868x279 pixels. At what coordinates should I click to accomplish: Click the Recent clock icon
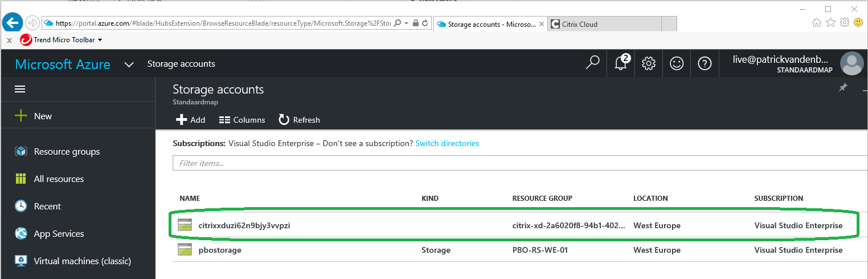tap(21, 206)
